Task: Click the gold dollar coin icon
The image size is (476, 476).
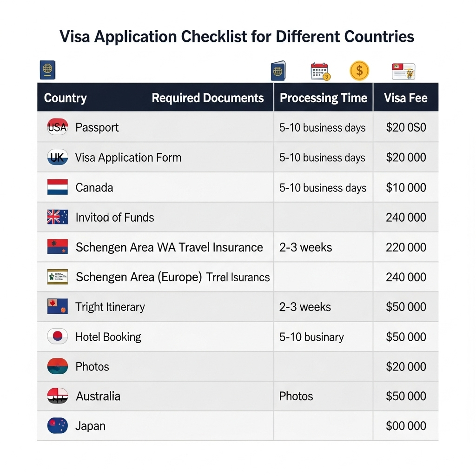Action: click(359, 71)
